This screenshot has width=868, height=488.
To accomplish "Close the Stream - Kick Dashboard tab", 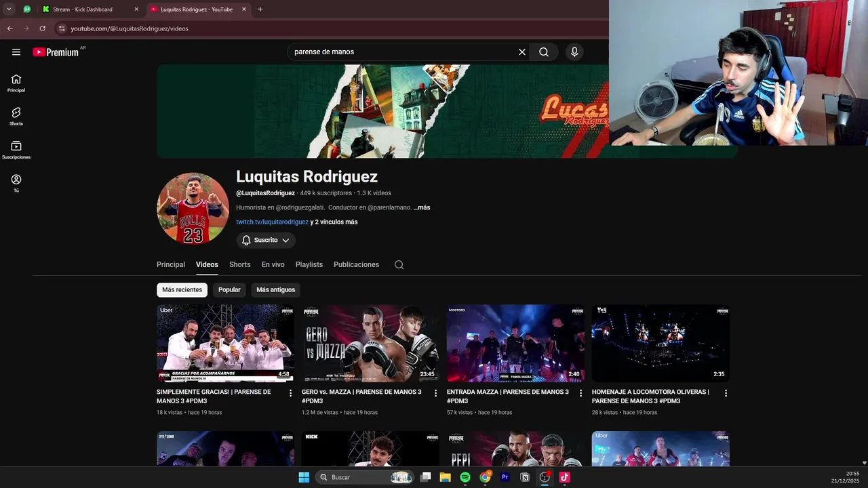I will pos(136,9).
